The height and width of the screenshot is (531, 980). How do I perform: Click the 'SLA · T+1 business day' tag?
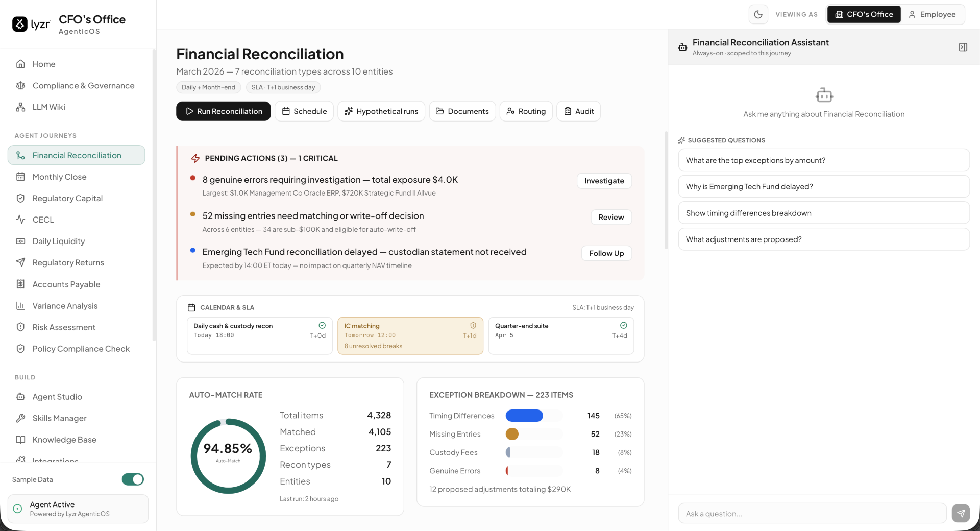coord(283,87)
